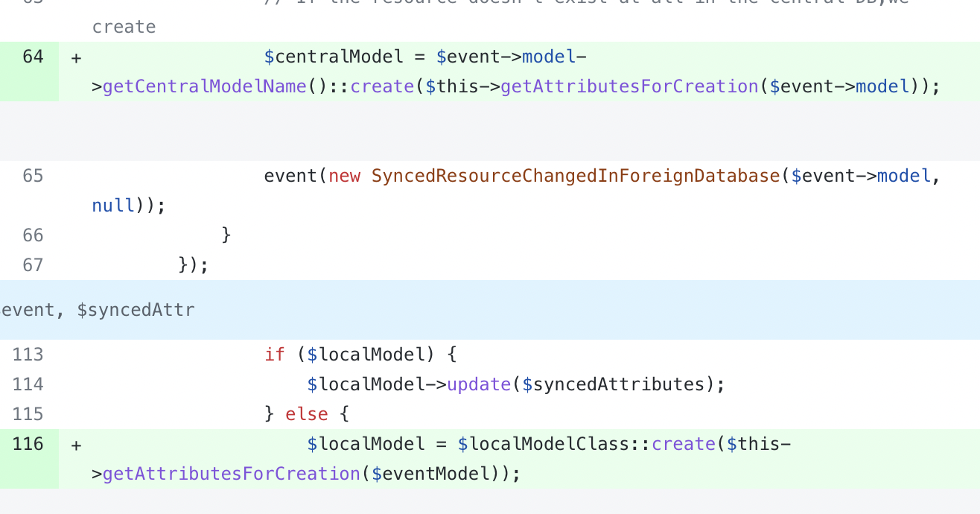
Task: Click the getCentralModelName method call
Action: tap(205, 86)
